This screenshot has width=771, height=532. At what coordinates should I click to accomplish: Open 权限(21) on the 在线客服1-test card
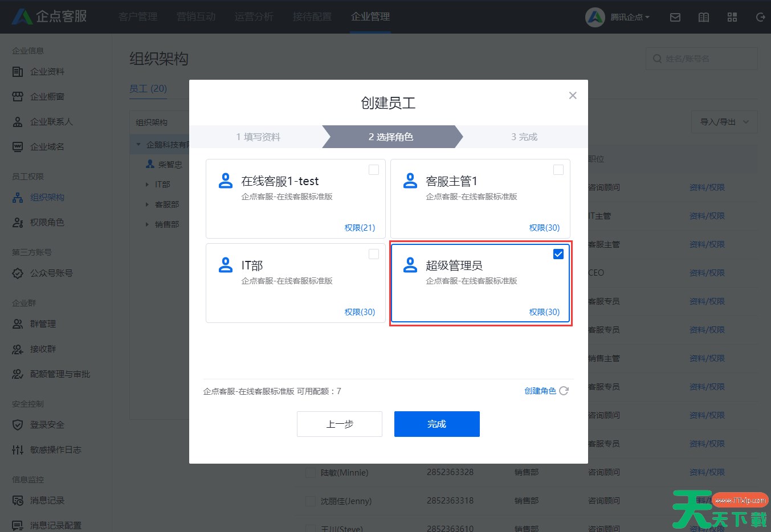click(360, 228)
